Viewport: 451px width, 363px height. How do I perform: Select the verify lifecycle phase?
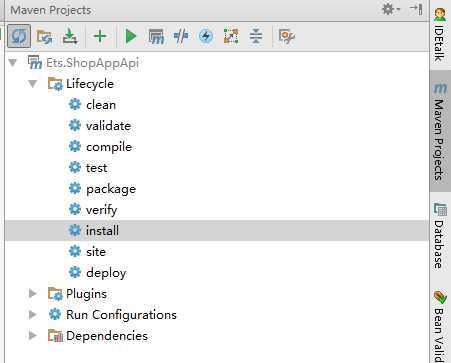pyautogui.click(x=102, y=210)
